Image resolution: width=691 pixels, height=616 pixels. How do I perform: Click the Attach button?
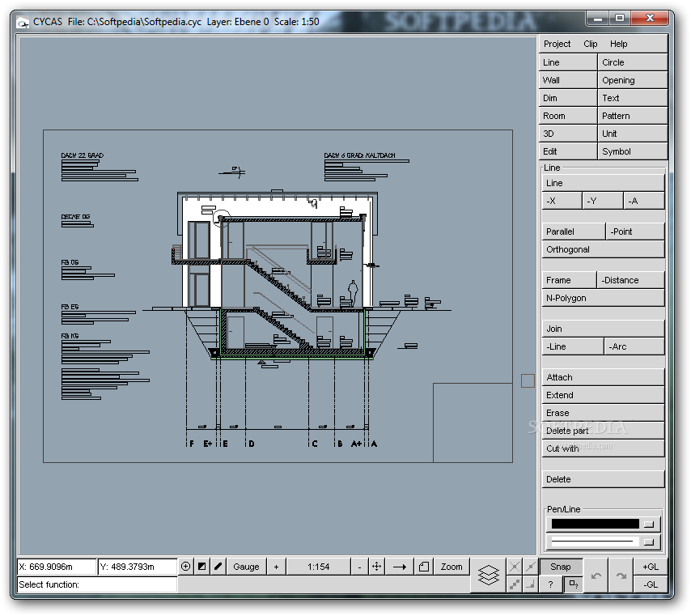tap(603, 377)
